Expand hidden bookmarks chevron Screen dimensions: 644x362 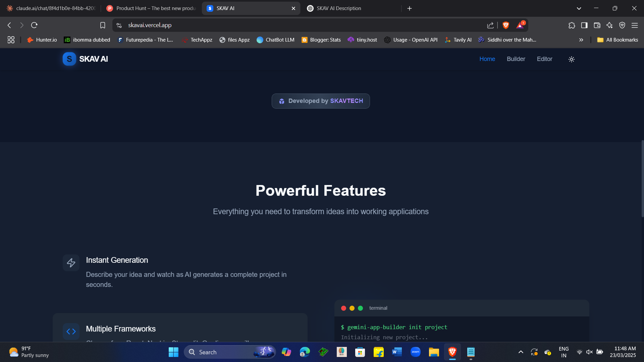[581, 40]
